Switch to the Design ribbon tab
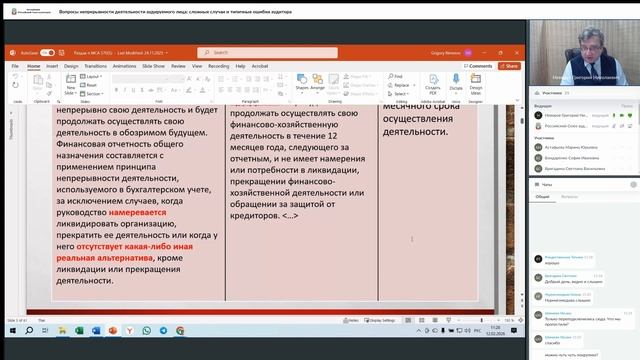The image size is (640, 360). pos(71,66)
